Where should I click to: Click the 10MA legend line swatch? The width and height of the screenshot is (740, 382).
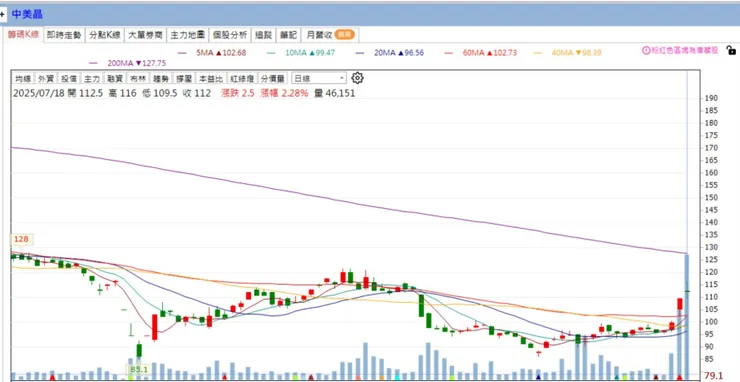click(271, 53)
